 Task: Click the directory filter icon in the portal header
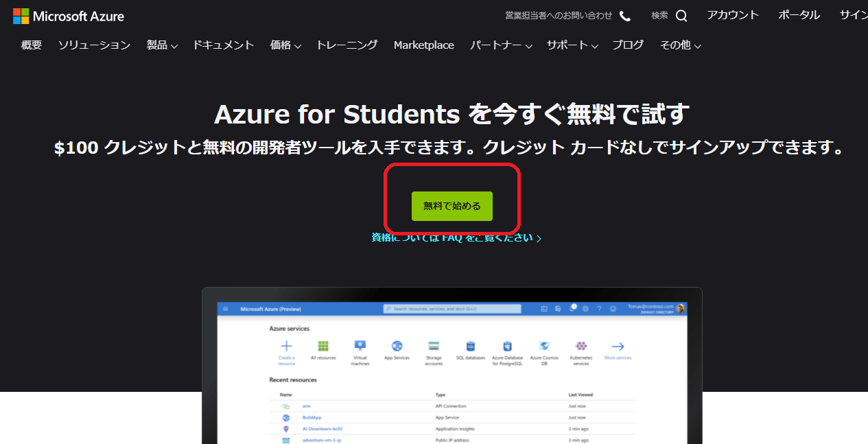click(558, 309)
